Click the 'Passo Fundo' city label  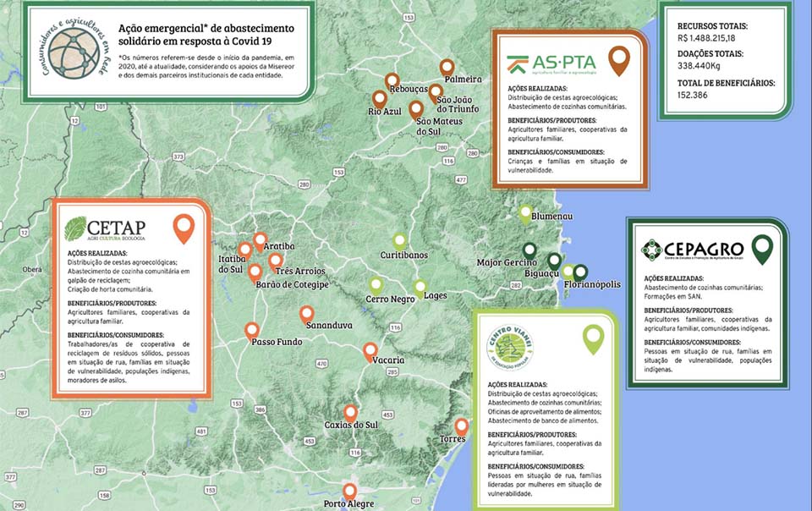[x=277, y=342]
